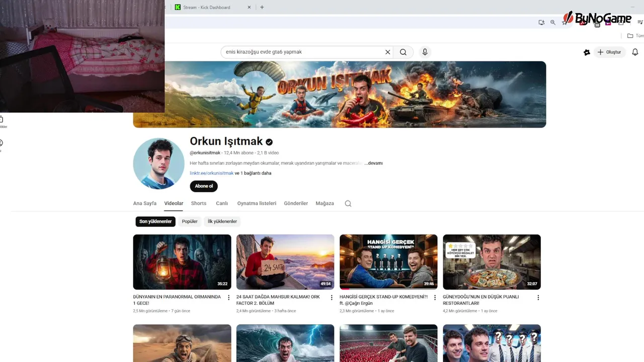Open the 24 Saat Dağda video thumbnail
This screenshot has height=362, width=644.
coord(285,262)
